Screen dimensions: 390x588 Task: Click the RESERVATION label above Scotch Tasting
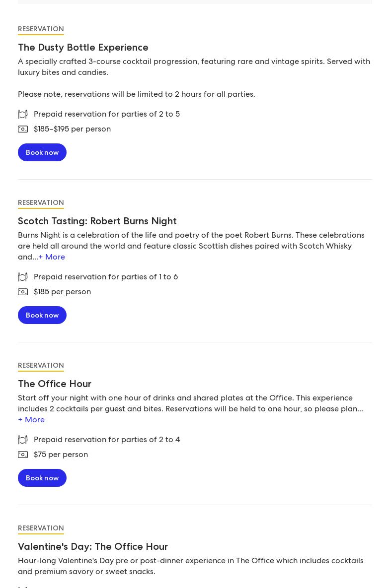pyautogui.click(x=41, y=203)
